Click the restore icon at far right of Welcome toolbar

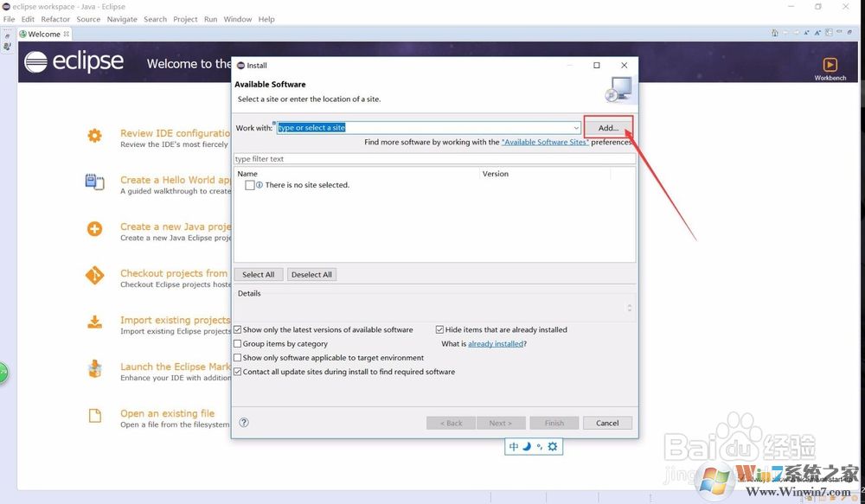[x=849, y=33]
